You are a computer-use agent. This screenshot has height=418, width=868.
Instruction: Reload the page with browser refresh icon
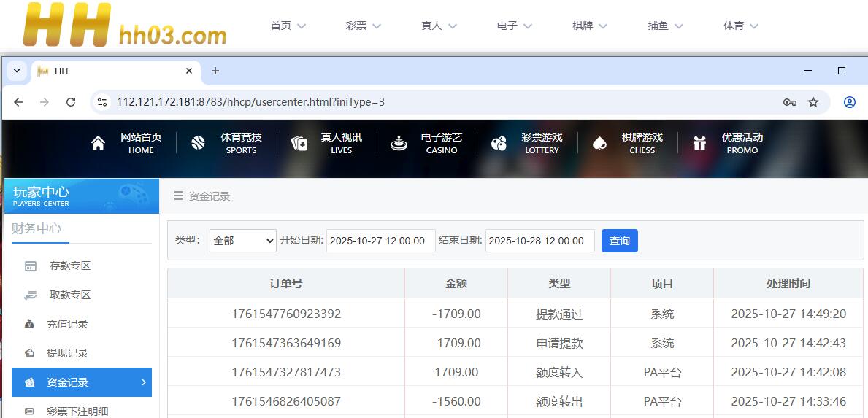(x=71, y=102)
